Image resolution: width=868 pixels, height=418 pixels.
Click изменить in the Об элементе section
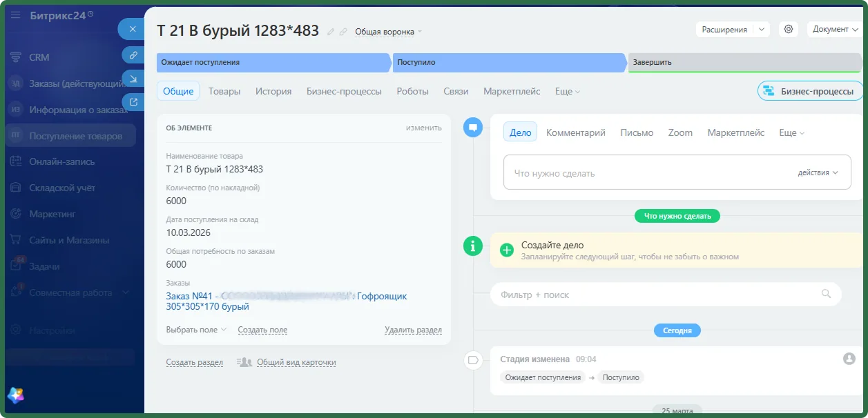[x=424, y=128]
